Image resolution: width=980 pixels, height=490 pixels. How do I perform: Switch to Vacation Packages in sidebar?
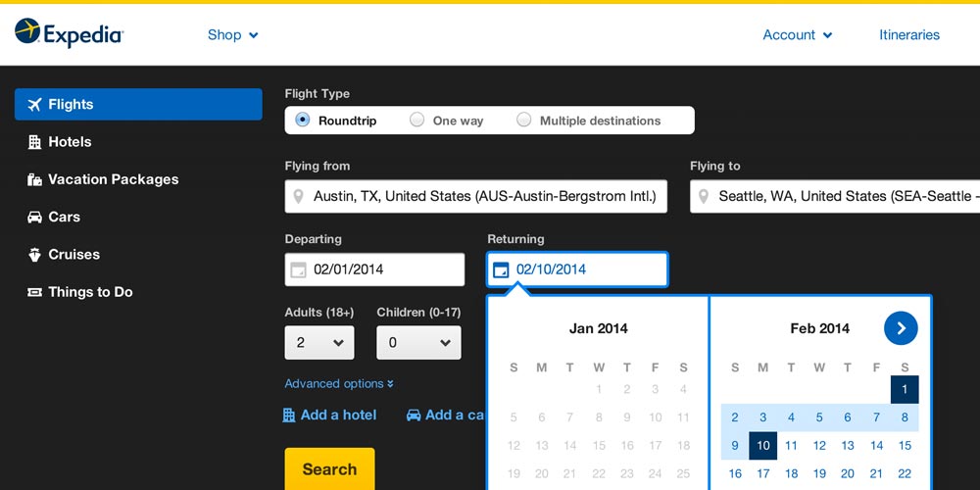point(113,179)
